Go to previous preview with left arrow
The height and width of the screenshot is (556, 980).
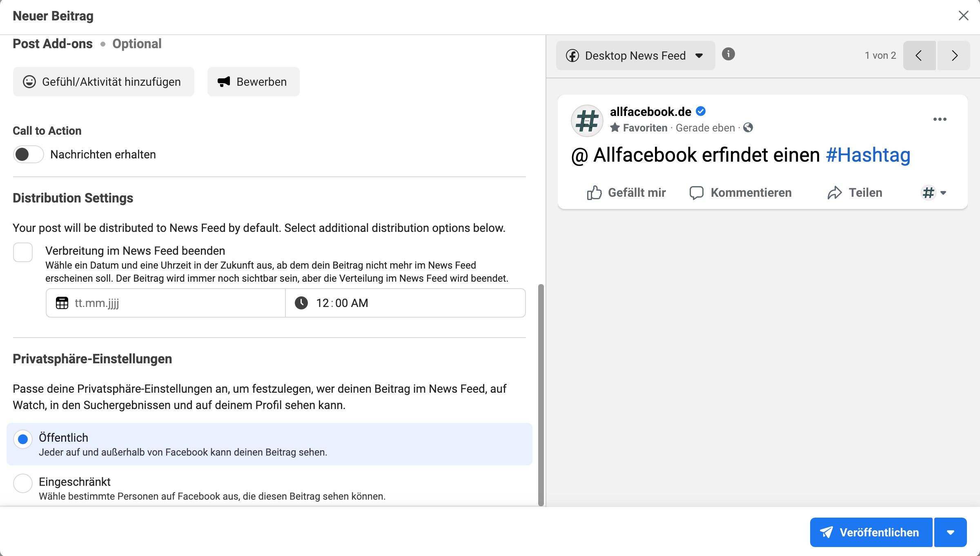[919, 56]
